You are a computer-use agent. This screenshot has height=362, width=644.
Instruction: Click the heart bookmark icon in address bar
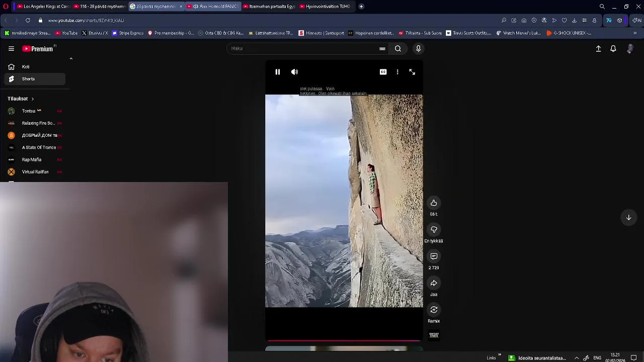tap(564, 21)
